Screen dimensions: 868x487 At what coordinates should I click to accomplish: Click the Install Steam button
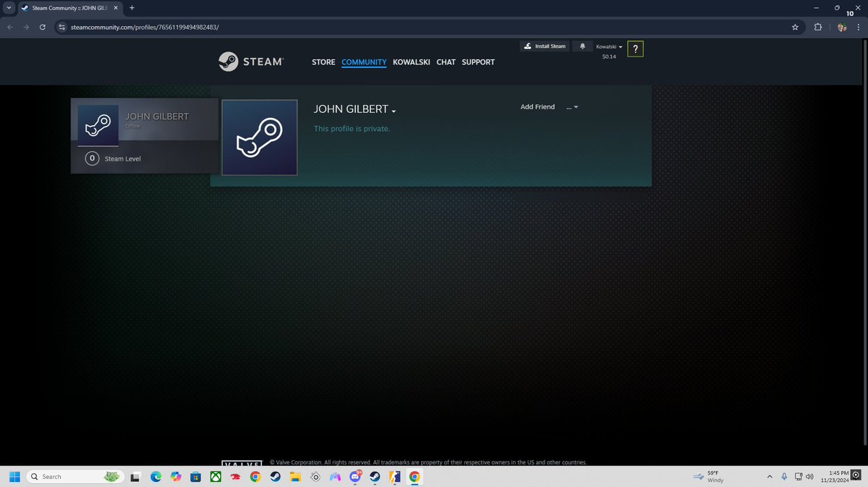(x=545, y=46)
